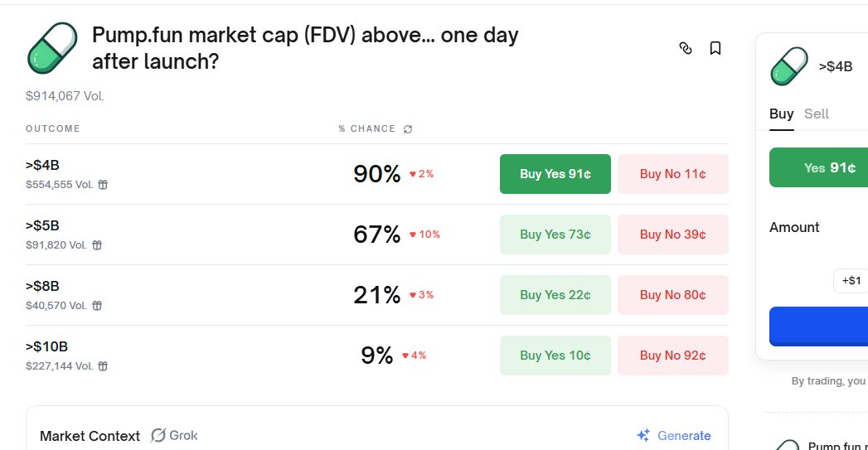Open rewards gift icon for >$4B
This screenshot has width=868, height=450.
pos(103,185)
